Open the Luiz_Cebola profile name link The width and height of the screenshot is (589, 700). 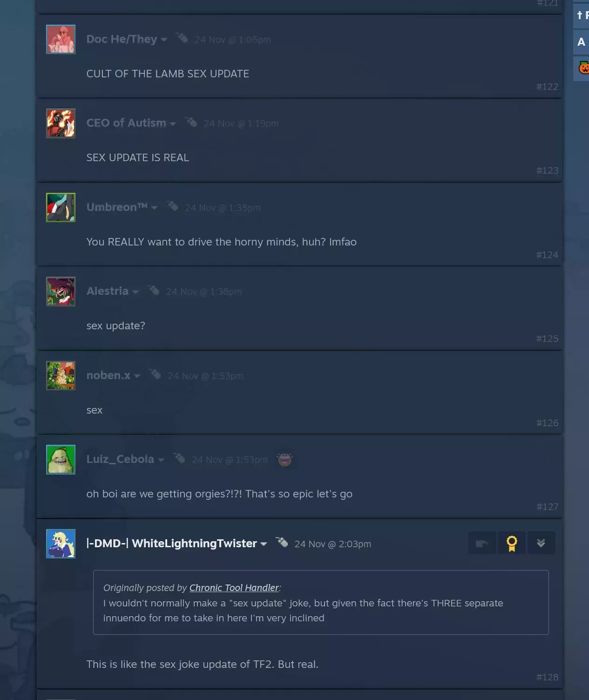click(120, 459)
